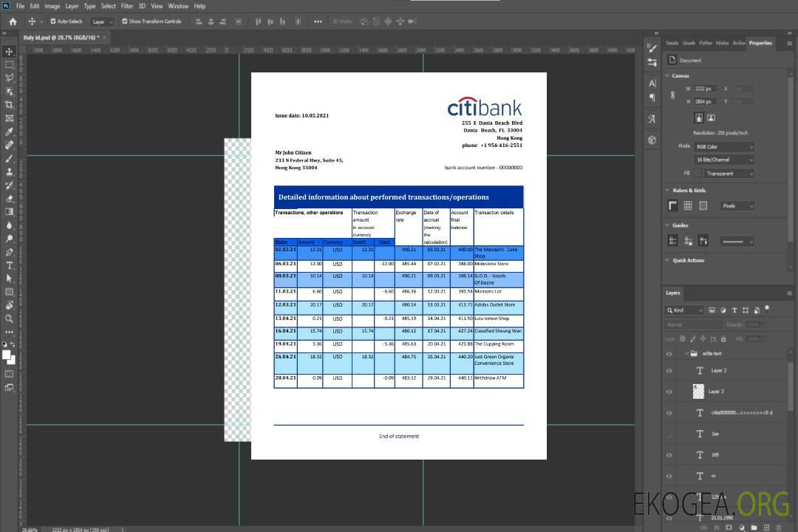Select the Lasso tool
Viewport: 798px width, 532px height.
coord(9,78)
